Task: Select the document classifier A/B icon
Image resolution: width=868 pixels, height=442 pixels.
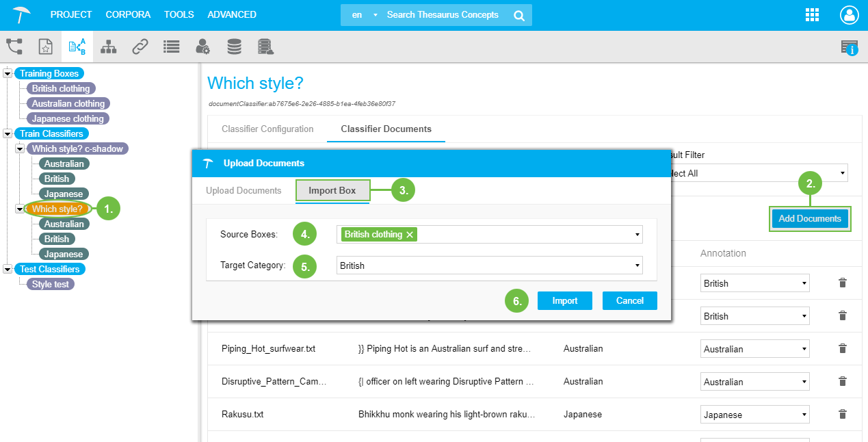Action: 77,47
